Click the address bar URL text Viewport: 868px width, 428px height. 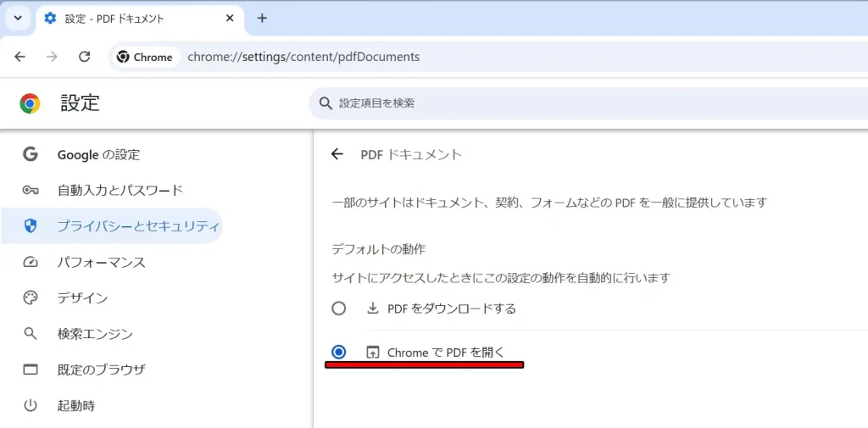[x=303, y=57]
